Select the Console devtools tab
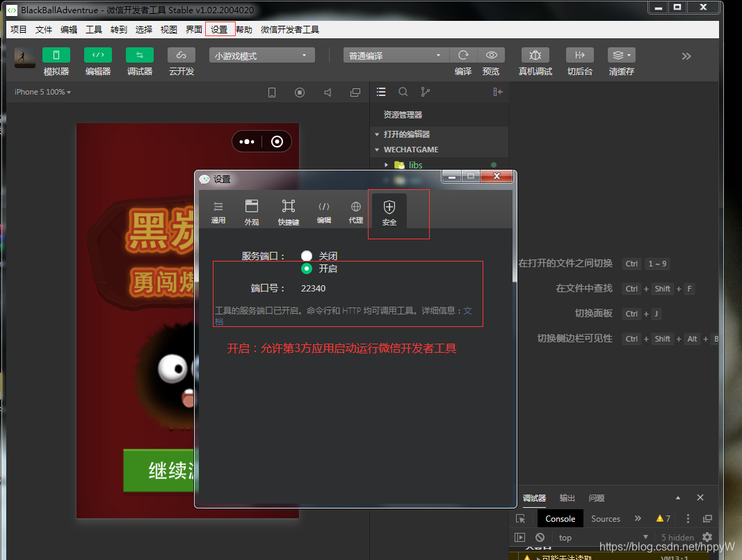742x560 pixels. click(560, 519)
